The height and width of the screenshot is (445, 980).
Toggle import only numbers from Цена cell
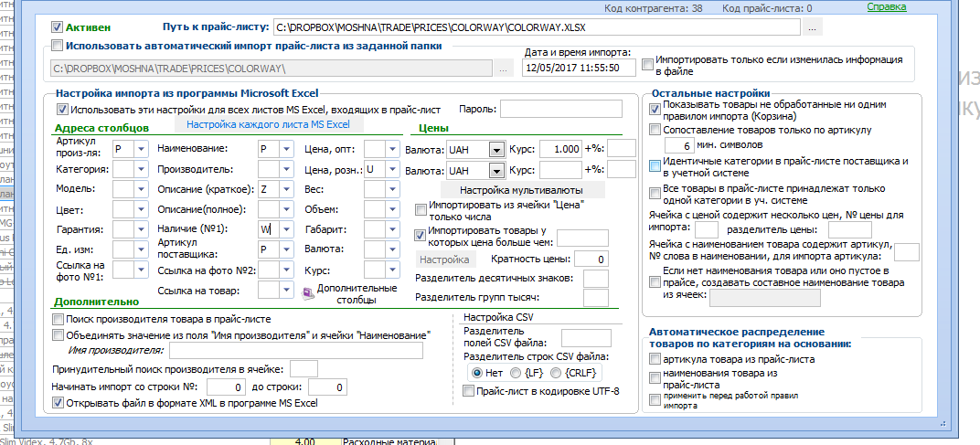pyautogui.click(x=421, y=208)
